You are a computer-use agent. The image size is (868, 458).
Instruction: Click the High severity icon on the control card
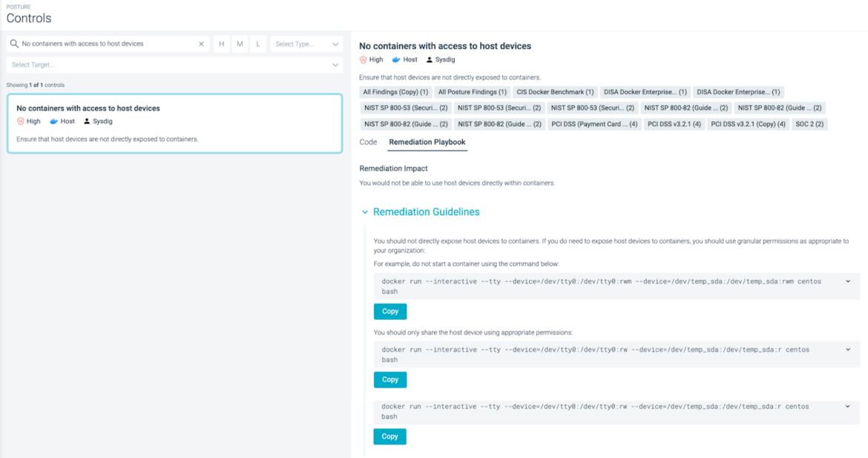[x=21, y=121]
